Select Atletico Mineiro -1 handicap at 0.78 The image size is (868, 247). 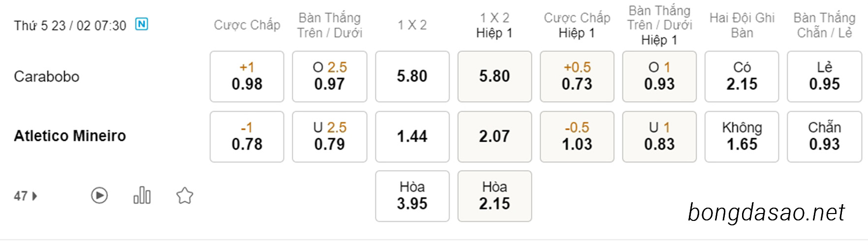[247, 136]
